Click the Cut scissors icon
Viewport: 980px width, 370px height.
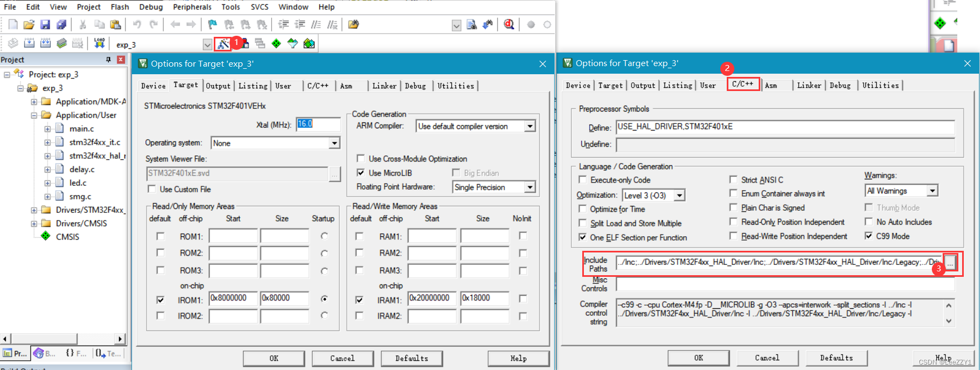pyautogui.click(x=83, y=24)
